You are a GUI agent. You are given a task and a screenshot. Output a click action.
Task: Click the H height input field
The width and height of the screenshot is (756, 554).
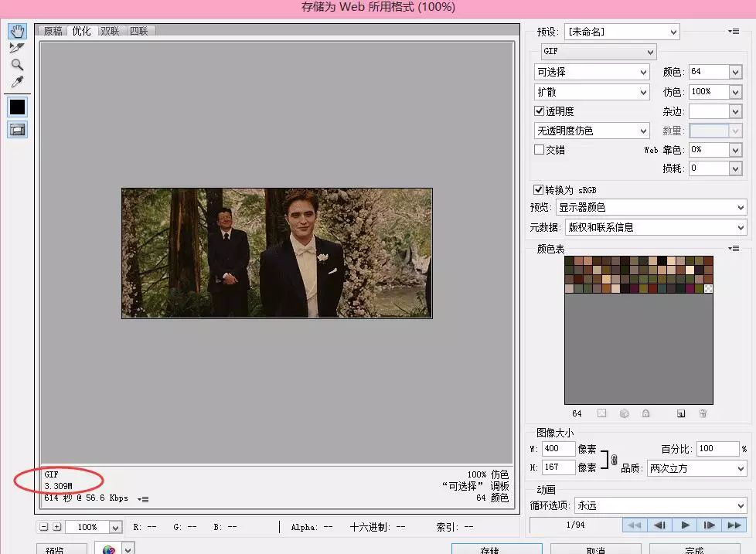click(x=558, y=467)
